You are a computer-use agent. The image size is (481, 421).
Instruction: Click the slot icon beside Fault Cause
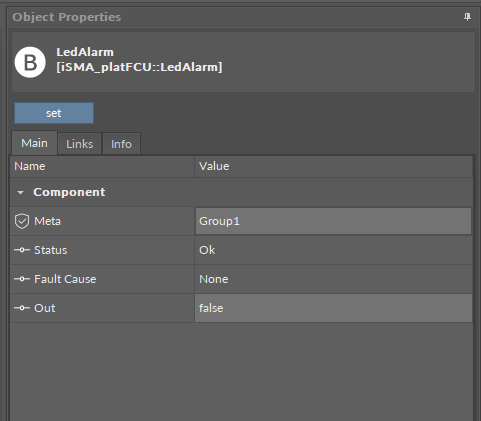22,279
